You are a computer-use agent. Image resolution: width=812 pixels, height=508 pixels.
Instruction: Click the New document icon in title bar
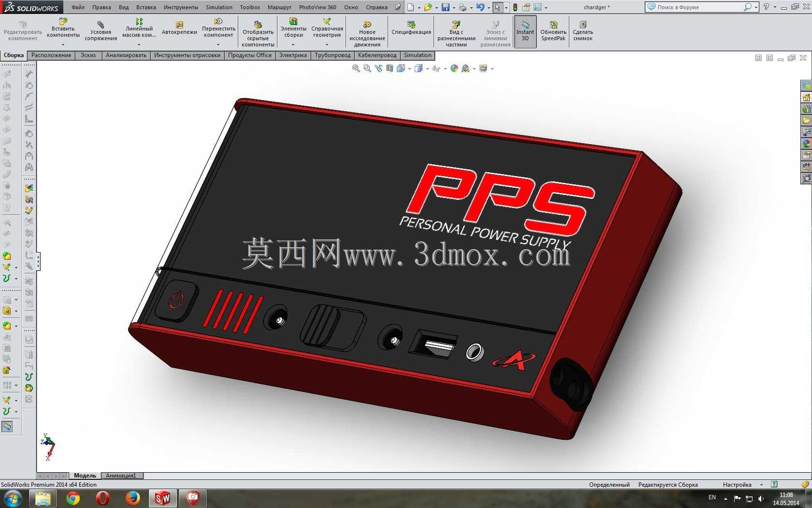tap(411, 7)
